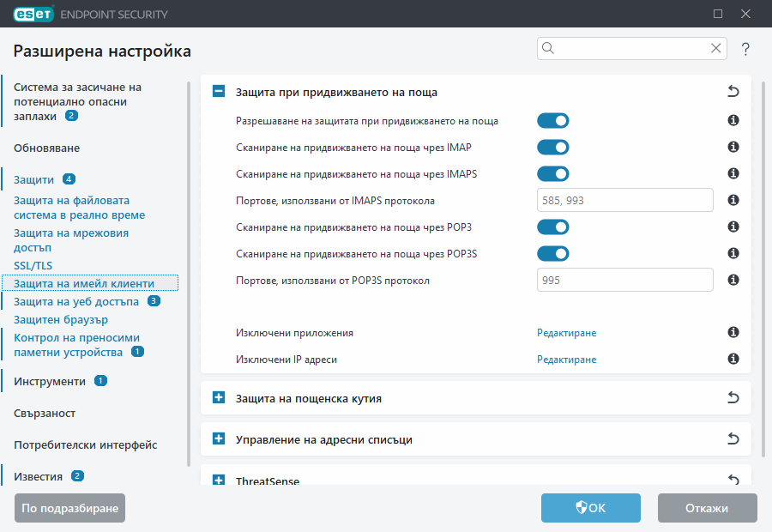Image resolution: width=772 pixels, height=532 pixels.
Task: Reset Защита при придвижването на поща section
Action: [733, 92]
